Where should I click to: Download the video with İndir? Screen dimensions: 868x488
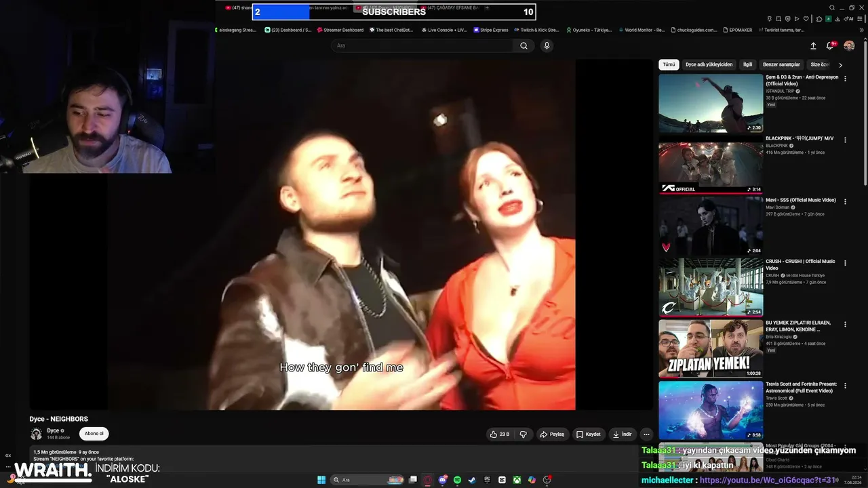(623, 434)
